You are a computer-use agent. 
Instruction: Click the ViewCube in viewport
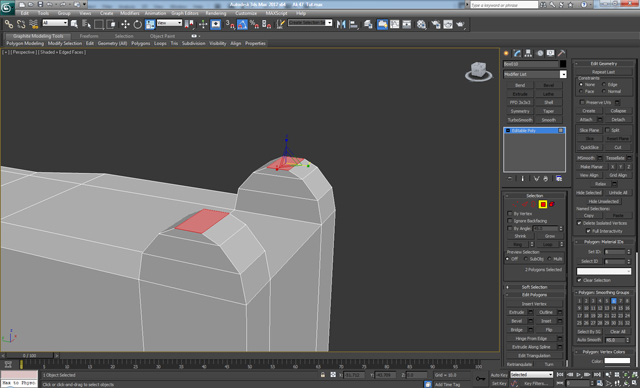[x=478, y=71]
